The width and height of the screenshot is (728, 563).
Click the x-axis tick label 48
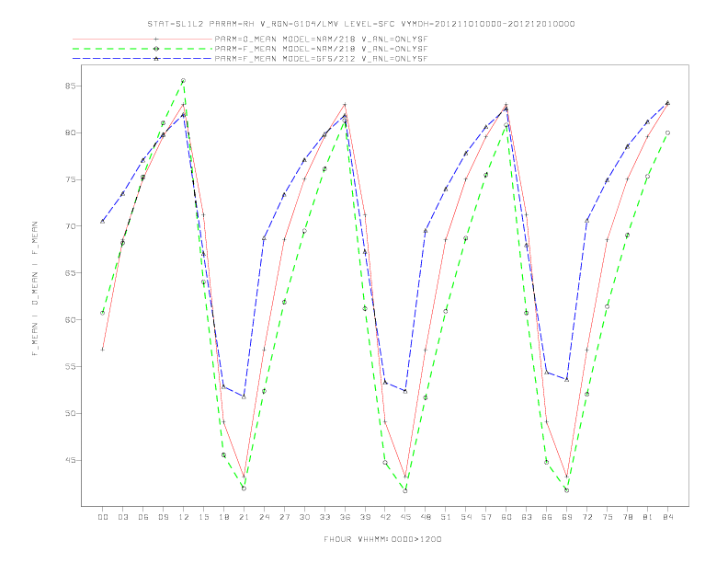click(426, 517)
